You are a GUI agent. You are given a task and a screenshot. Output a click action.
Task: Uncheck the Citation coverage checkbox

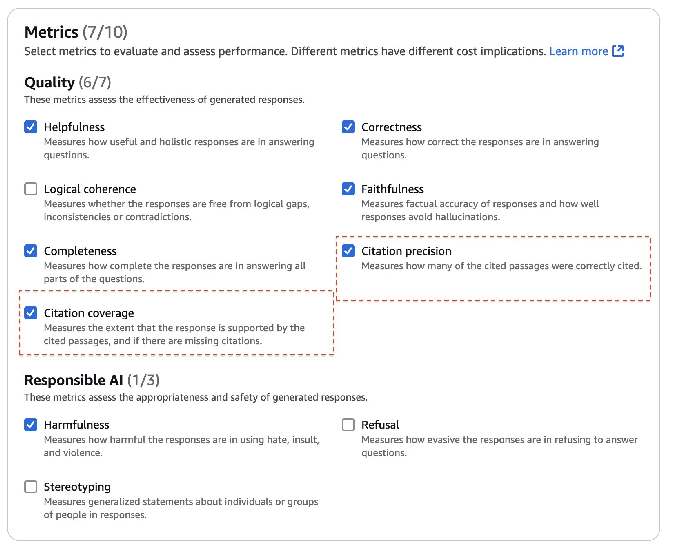30,313
